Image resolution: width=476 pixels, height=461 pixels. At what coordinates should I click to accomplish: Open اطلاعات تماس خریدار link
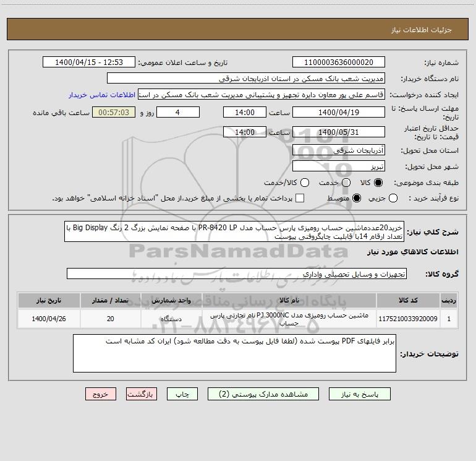[102, 95]
